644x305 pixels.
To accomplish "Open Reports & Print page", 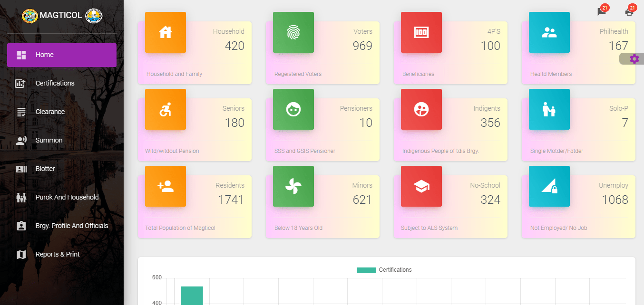I will (58, 255).
